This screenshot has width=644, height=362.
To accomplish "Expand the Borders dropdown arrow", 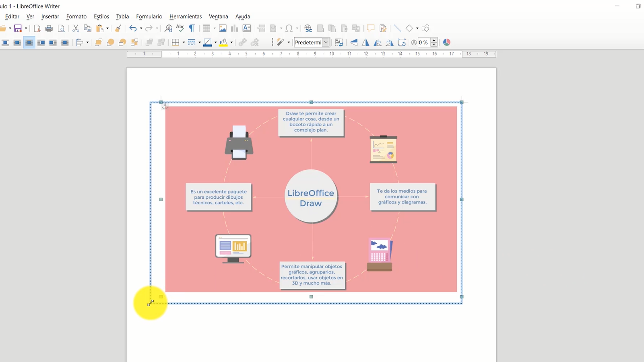I will (184, 42).
